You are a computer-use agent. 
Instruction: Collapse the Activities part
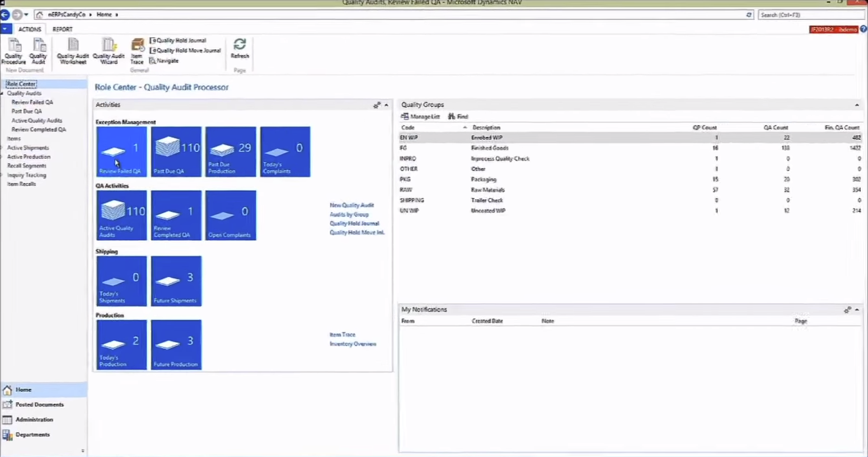386,105
